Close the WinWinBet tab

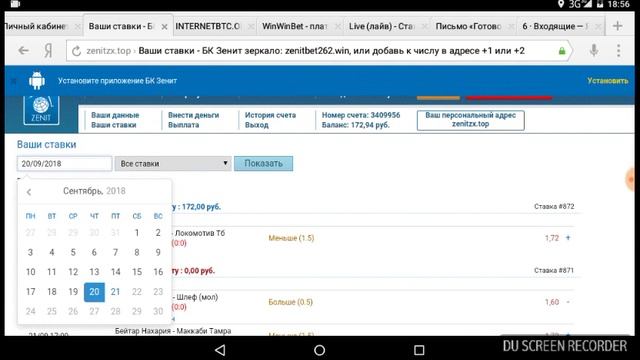pos(338,27)
